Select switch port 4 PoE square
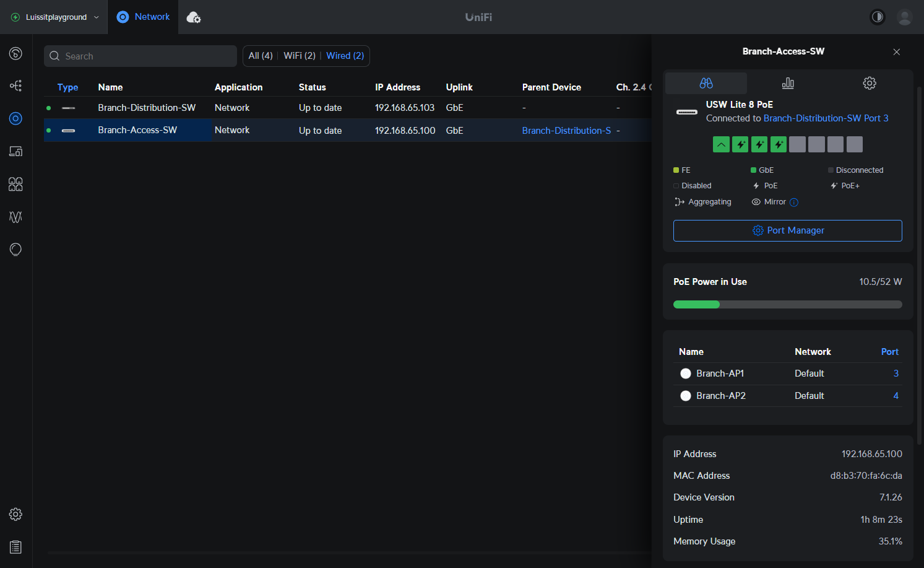 point(779,144)
